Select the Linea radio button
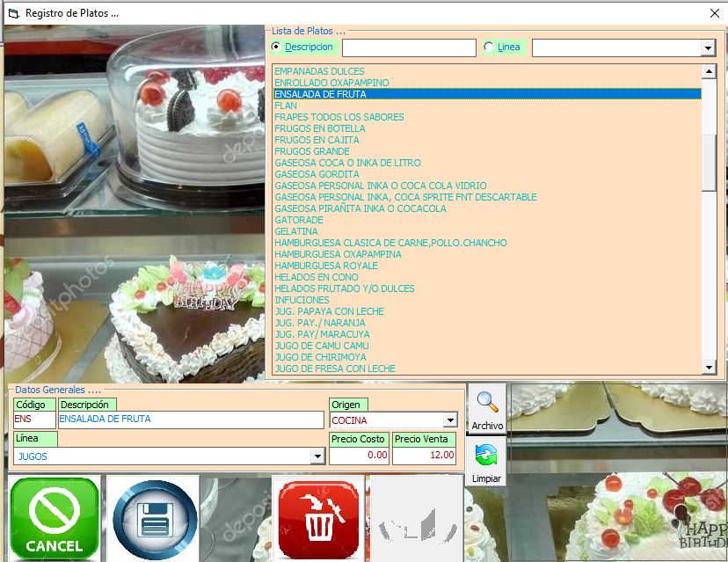Screen dimensions: 728x562 (489, 47)
